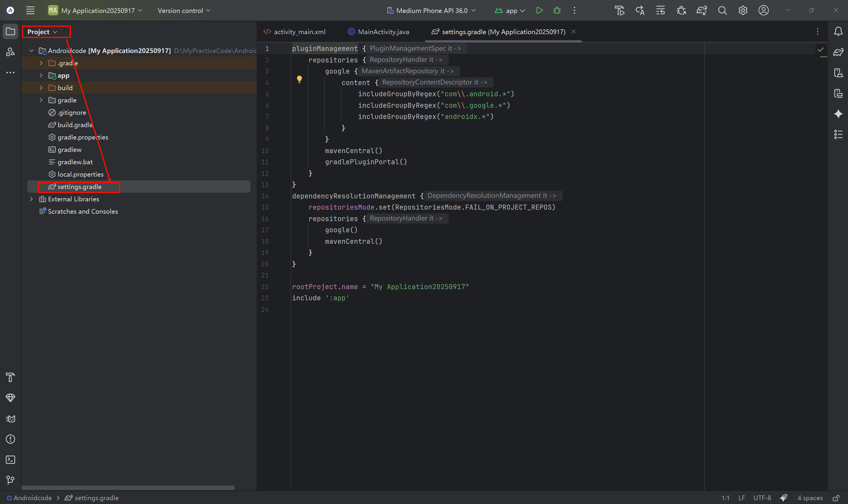Open Project view selector dropdown
Screen dimensions: 848x504
(42, 32)
